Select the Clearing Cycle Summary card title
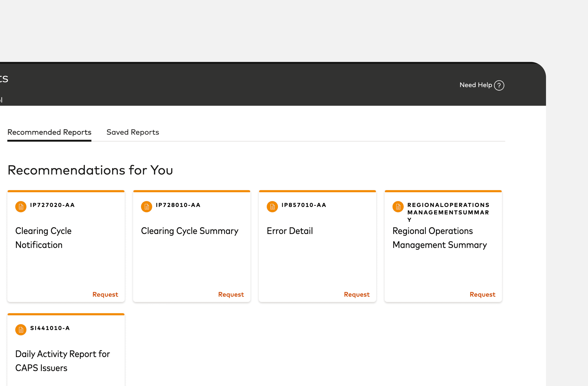 pyautogui.click(x=190, y=231)
